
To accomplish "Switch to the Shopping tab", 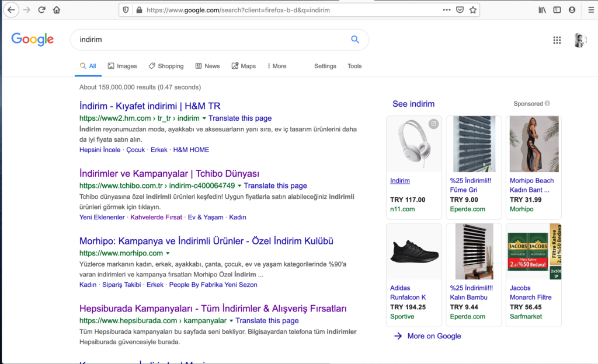I will [166, 66].
